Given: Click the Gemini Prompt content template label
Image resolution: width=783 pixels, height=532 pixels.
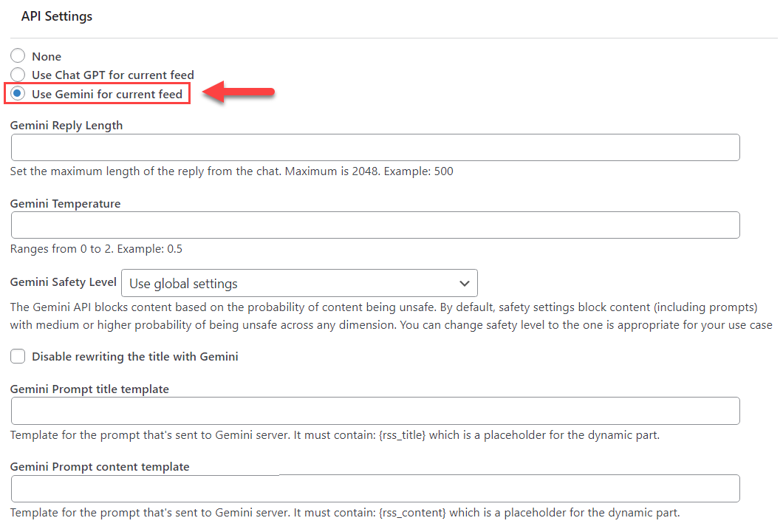Looking at the screenshot, I should 100,466.
